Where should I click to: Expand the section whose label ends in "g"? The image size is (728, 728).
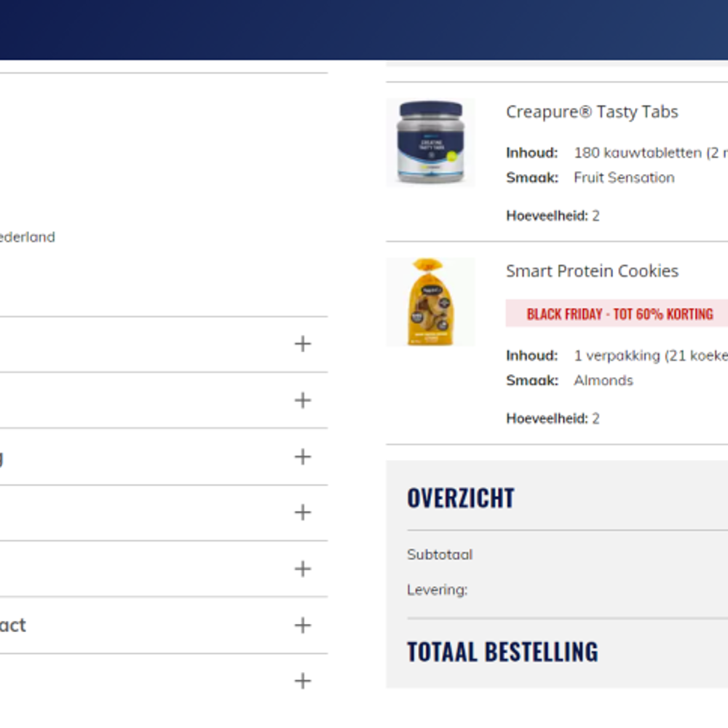click(303, 456)
